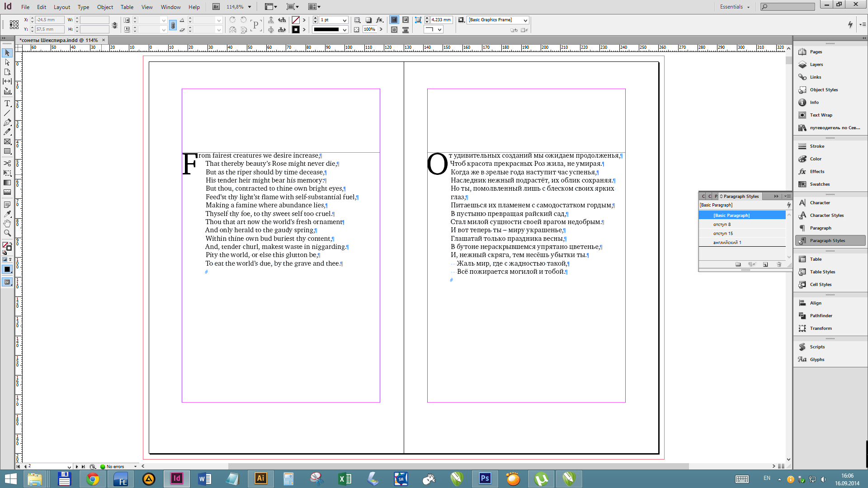Select отступ 15 paragraph style
This screenshot has width=868, height=488.
click(742, 234)
